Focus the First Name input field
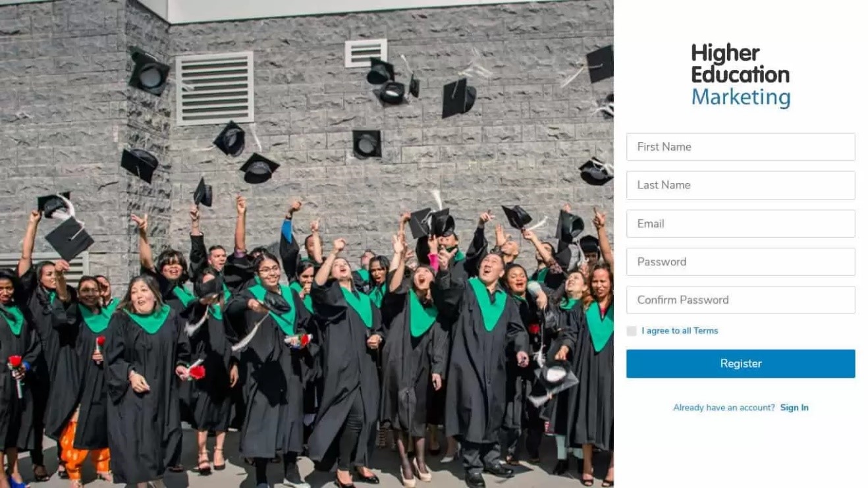868x488 pixels. [x=740, y=147]
